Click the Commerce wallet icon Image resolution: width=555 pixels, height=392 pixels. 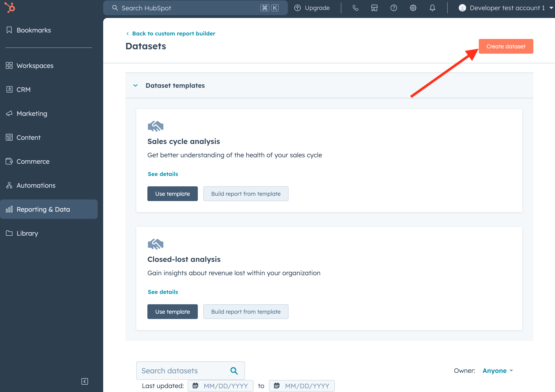9,161
